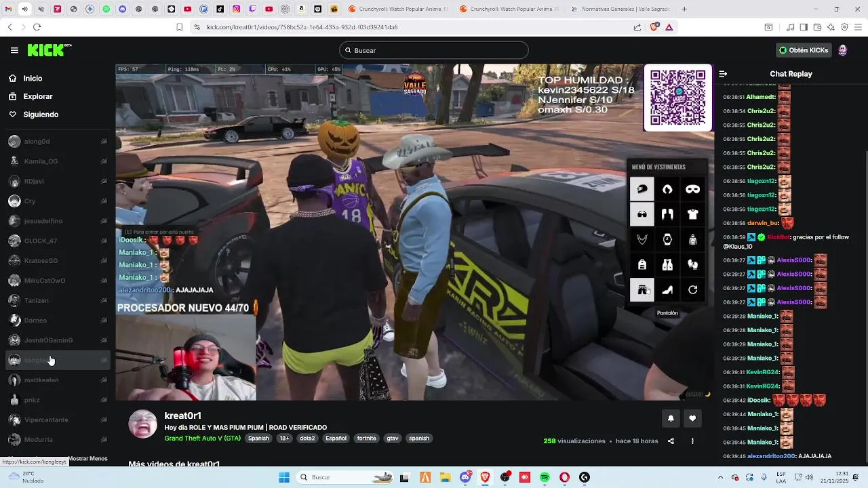
Task: Open the video's three-dot options menu
Action: click(x=692, y=441)
